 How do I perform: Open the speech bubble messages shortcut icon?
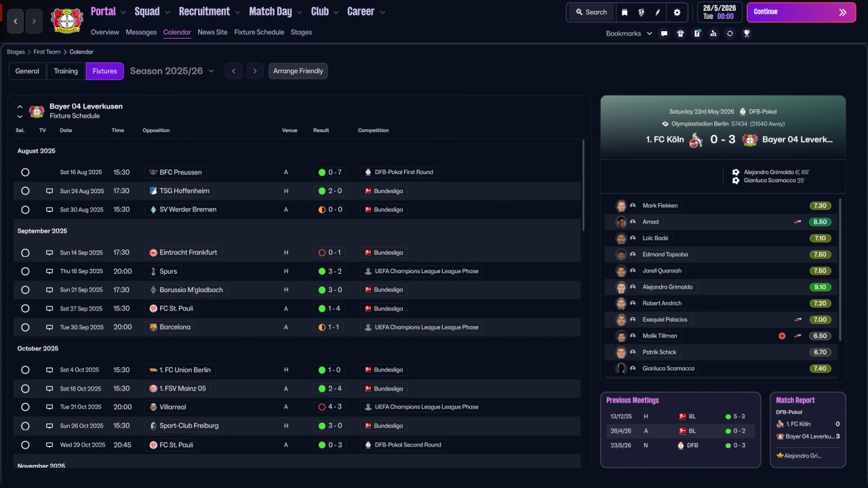664,33
